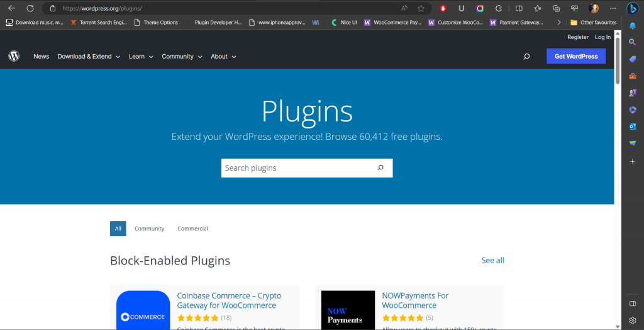Image resolution: width=644 pixels, height=330 pixels.
Task: Open the Extensions puzzle icon
Action: click(x=499, y=8)
